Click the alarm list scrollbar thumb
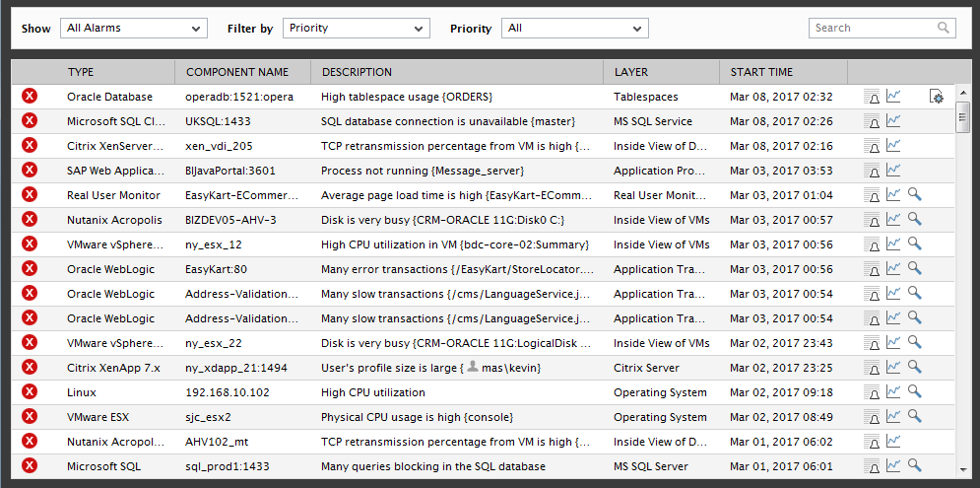The height and width of the screenshot is (488, 980). coord(962,115)
